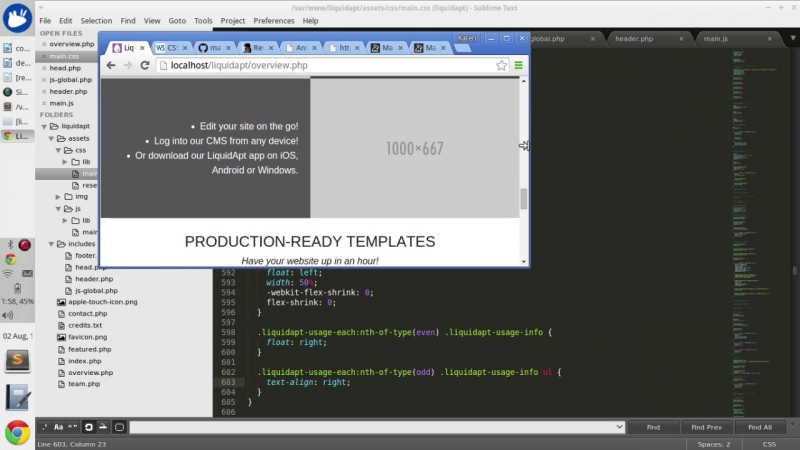Image resolution: width=800 pixels, height=450 pixels.
Task: Open the find history dropdown arrow
Action: pyautogui.click(x=619, y=427)
